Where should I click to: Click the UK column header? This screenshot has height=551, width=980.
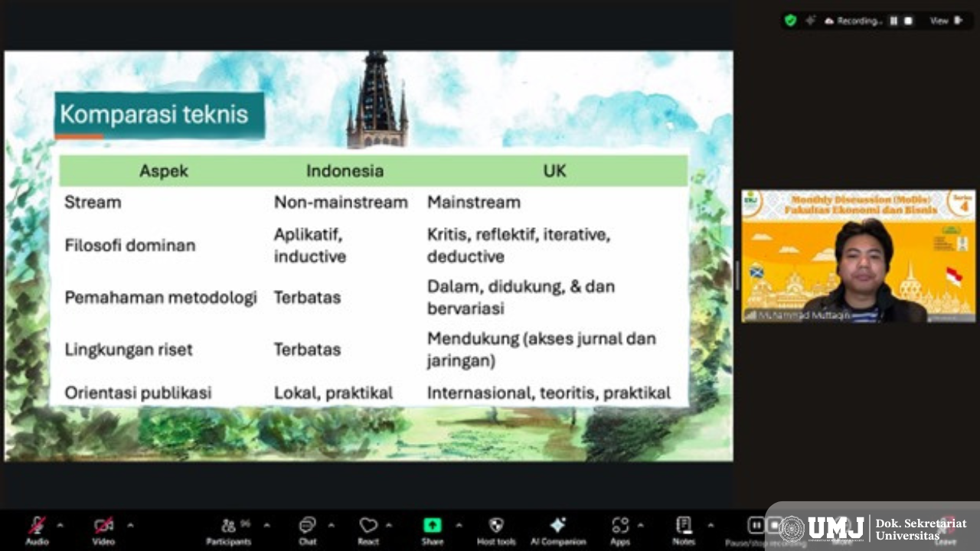pos(554,171)
